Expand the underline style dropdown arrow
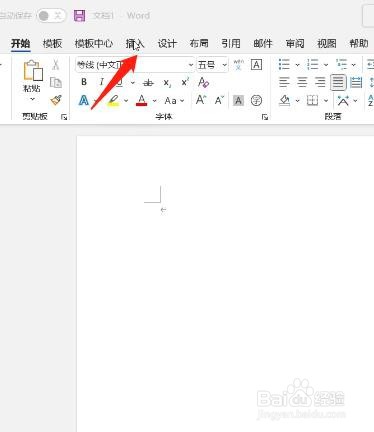Viewport: 374px width, 432px height. pos(133,83)
